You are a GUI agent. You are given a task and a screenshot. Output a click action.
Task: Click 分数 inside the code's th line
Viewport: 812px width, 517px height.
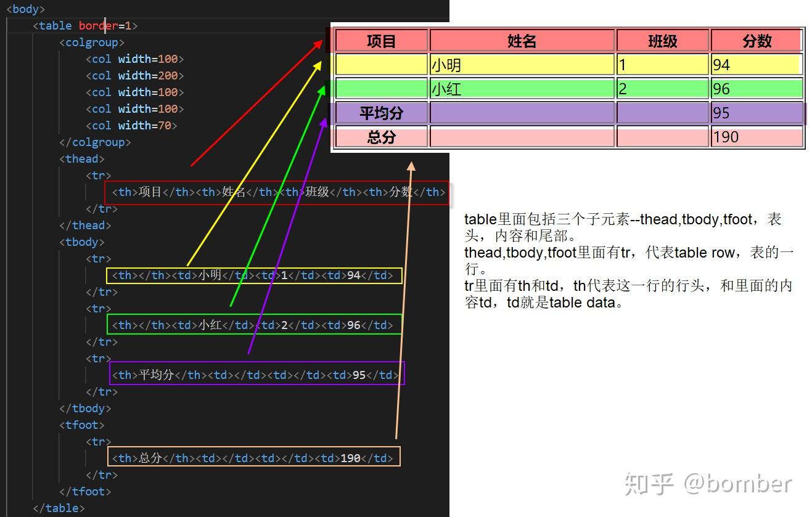click(400, 192)
